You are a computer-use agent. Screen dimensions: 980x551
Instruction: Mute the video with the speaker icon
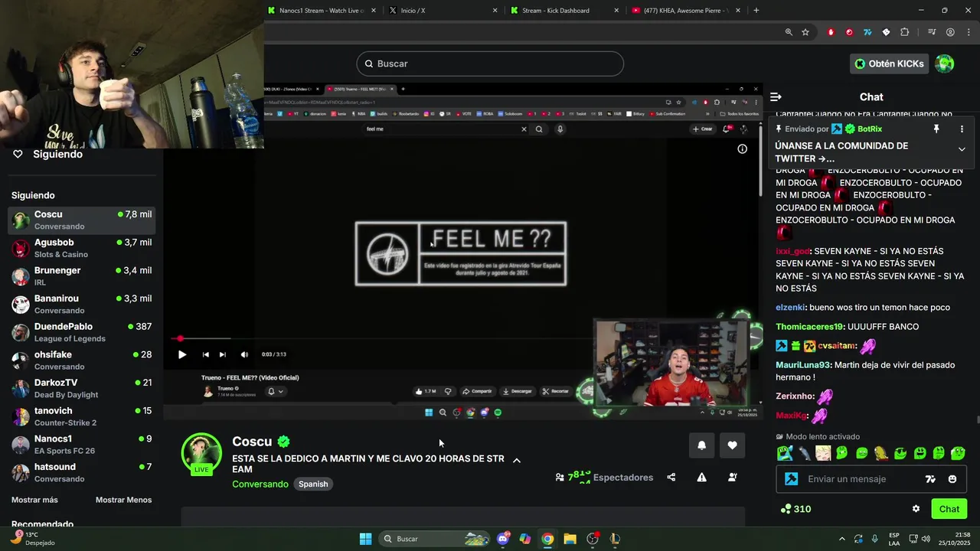click(244, 354)
